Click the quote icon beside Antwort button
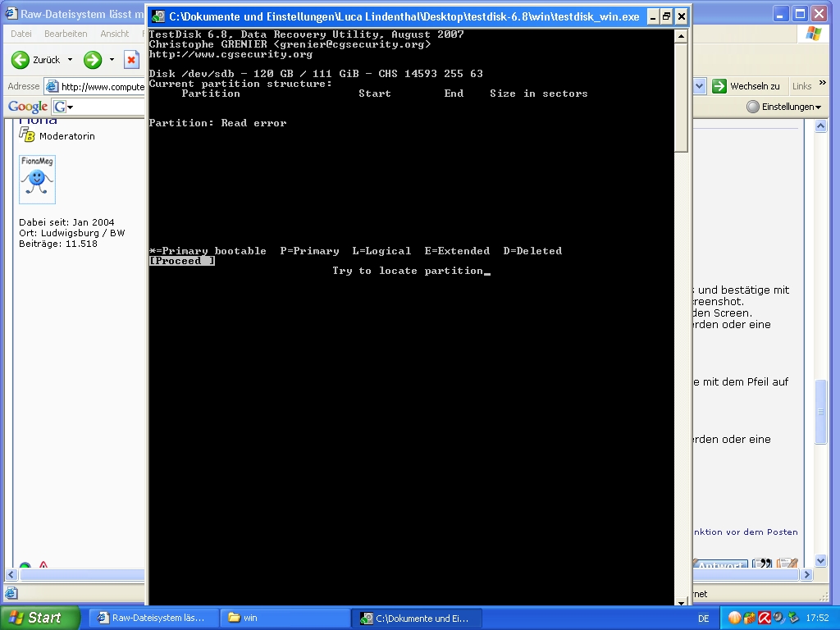Viewport: 840px width, 630px height. pos(762,564)
